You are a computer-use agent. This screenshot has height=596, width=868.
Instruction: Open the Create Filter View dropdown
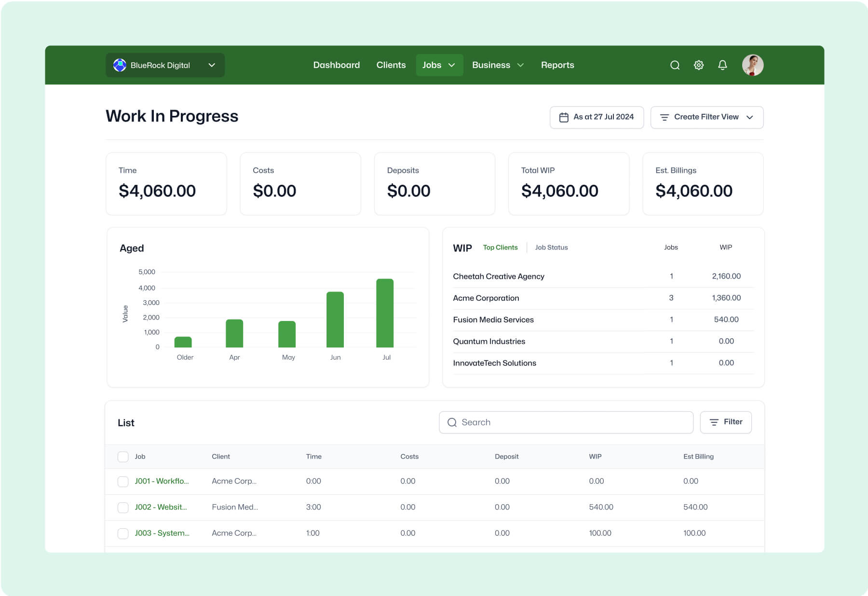click(706, 117)
